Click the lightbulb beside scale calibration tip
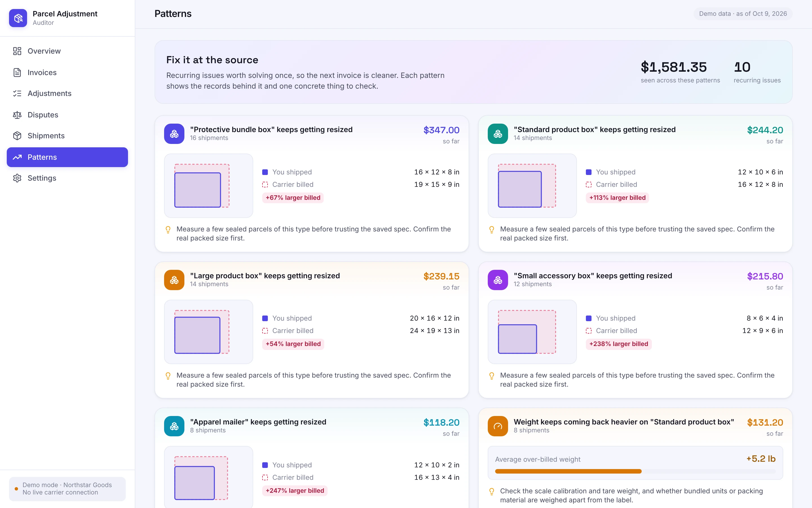 pos(491,492)
